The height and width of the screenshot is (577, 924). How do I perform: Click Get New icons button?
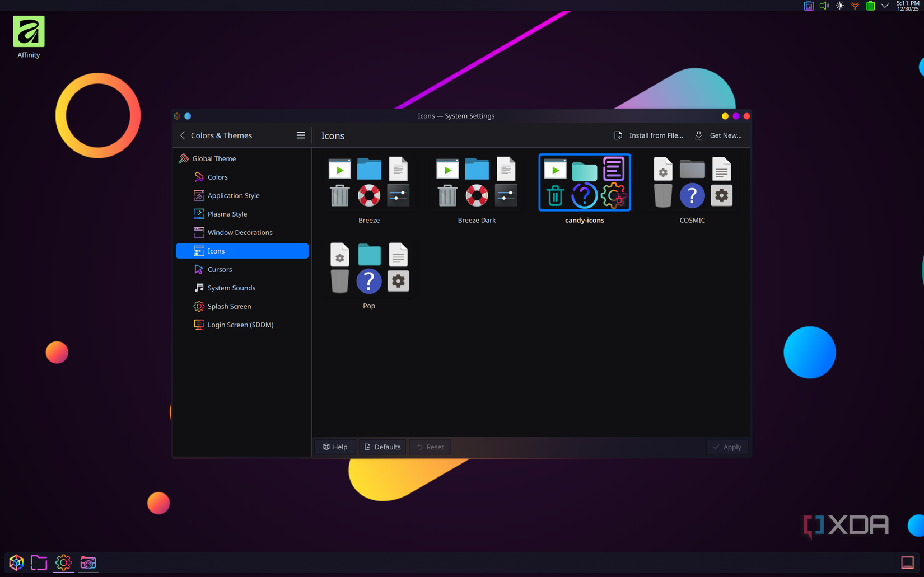(x=718, y=135)
